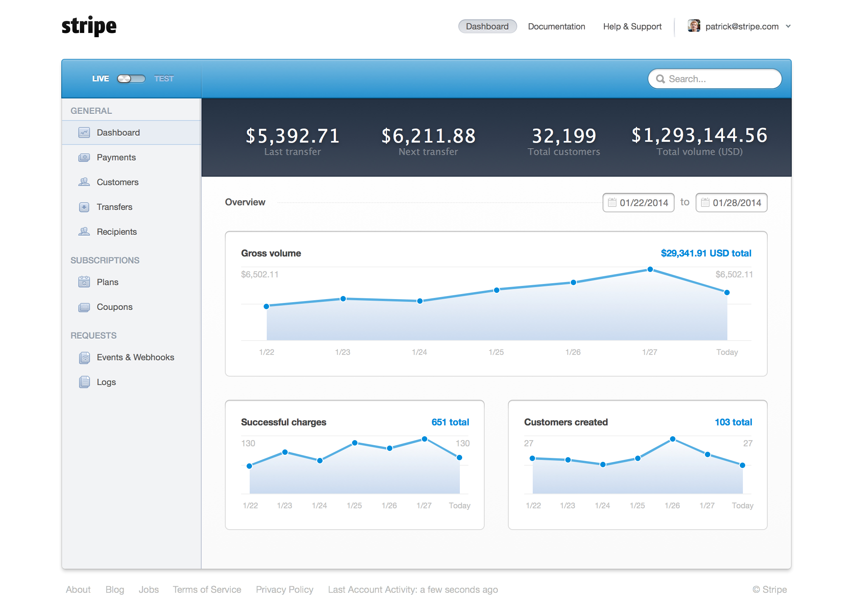
Task: Switch to TEST mode label
Action: [x=164, y=79]
